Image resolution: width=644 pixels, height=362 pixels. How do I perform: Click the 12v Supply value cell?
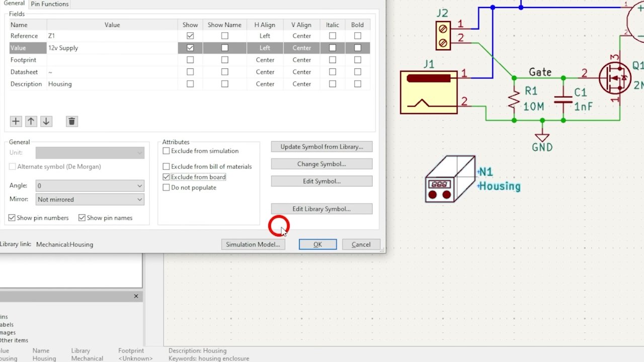(x=112, y=48)
